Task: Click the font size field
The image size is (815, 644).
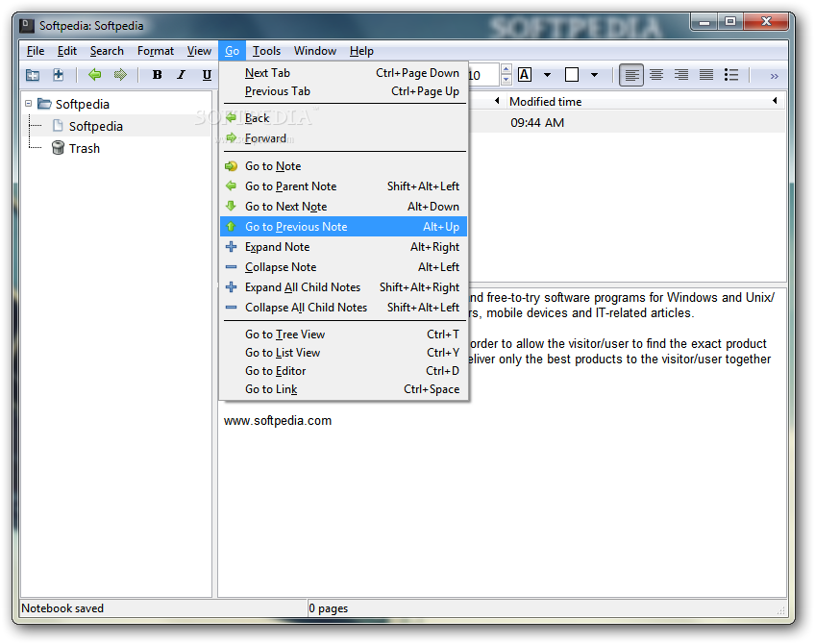Action: [483, 75]
